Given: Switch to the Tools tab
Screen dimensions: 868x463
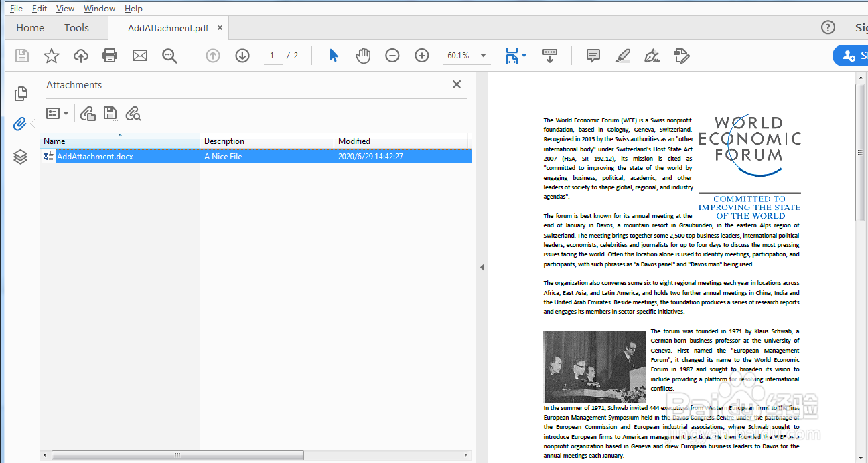Looking at the screenshot, I should [76, 27].
